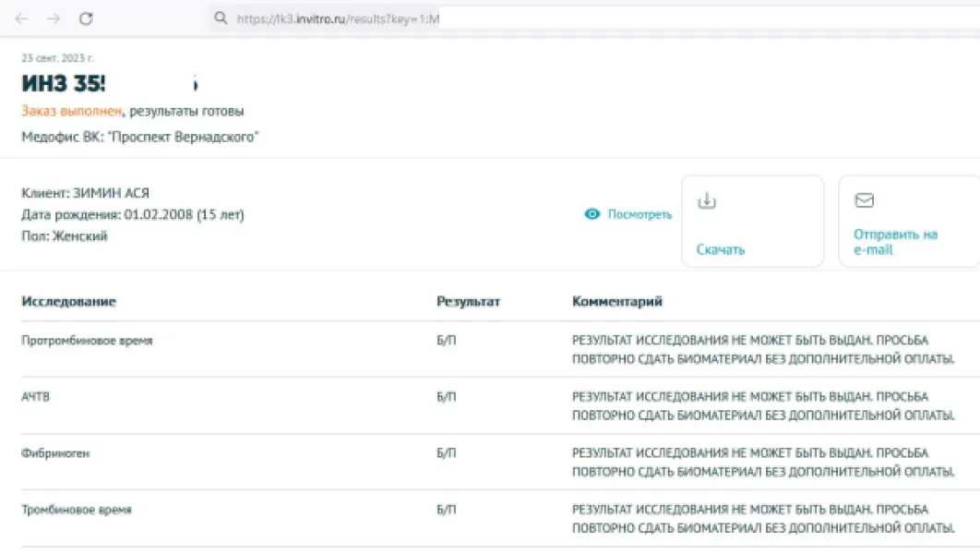
Task: Click Отправить на e-mail label
Action: click(896, 242)
